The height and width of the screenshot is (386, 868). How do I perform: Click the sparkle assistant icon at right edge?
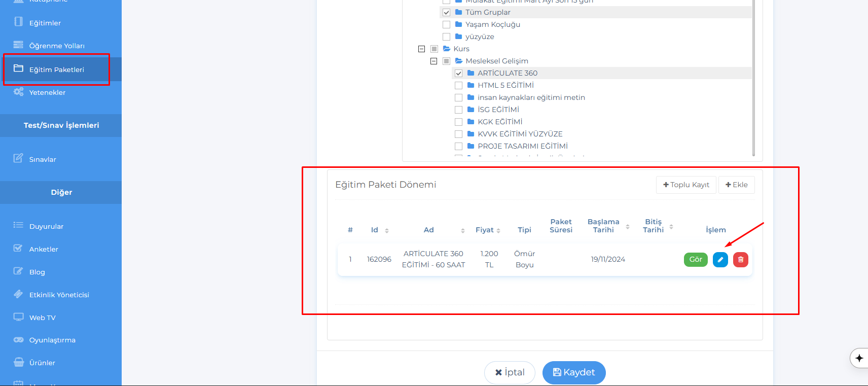tap(859, 358)
